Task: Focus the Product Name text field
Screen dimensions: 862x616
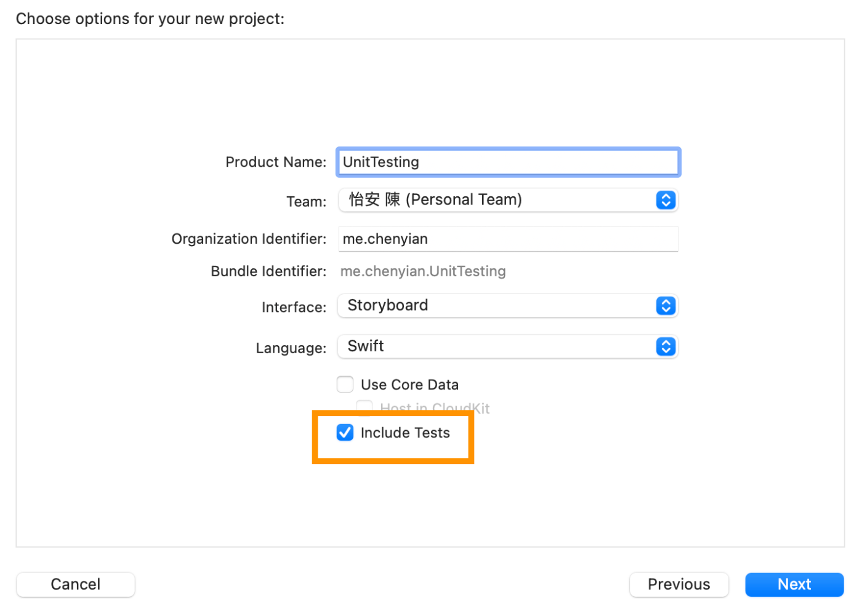Action: [508, 162]
